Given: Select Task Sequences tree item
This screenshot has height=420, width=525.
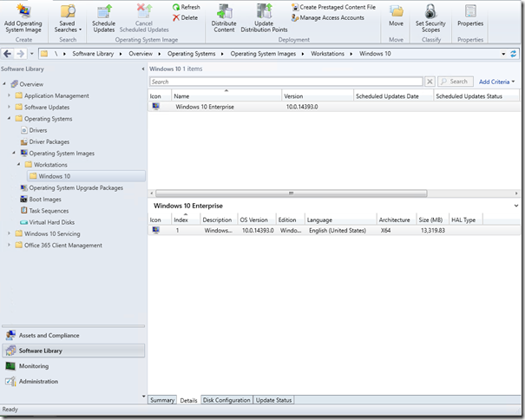Looking at the screenshot, I should pyautogui.click(x=44, y=211).
